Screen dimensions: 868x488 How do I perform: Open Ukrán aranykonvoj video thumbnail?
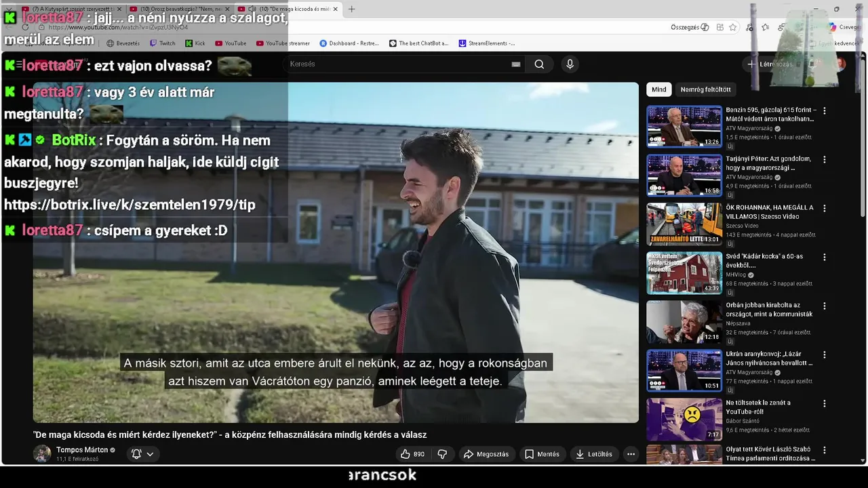684,370
